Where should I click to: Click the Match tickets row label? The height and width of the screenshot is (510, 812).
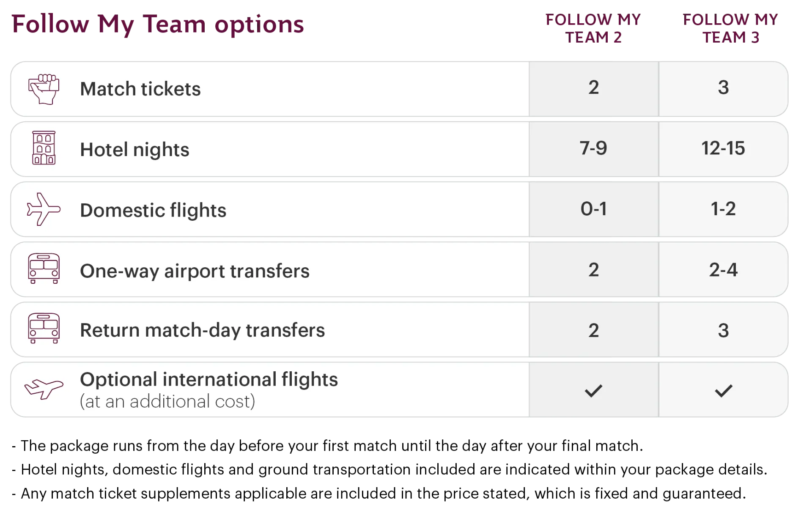coord(140,89)
